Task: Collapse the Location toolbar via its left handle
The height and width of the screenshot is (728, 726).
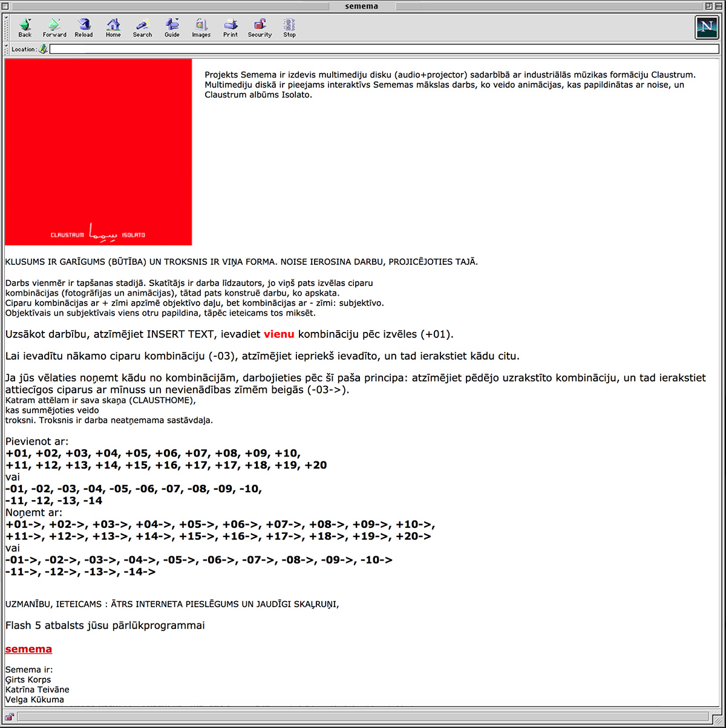Action: tap(7, 49)
